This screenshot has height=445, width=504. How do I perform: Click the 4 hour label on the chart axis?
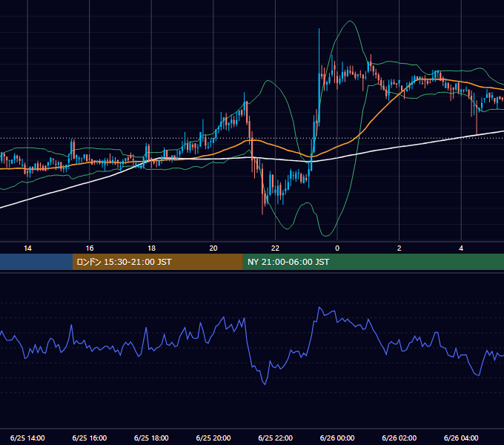tap(461, 248)
